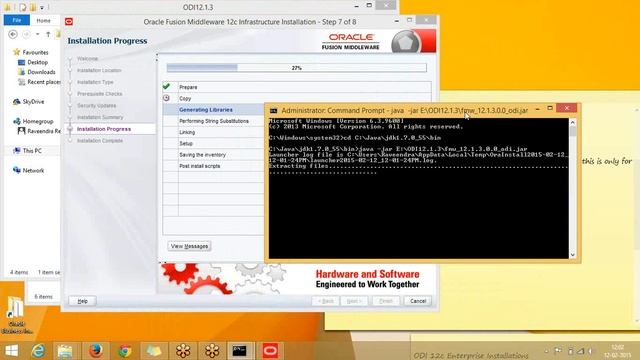
Task: Click the network icon in system tray
Action: [x=580, y=351]
